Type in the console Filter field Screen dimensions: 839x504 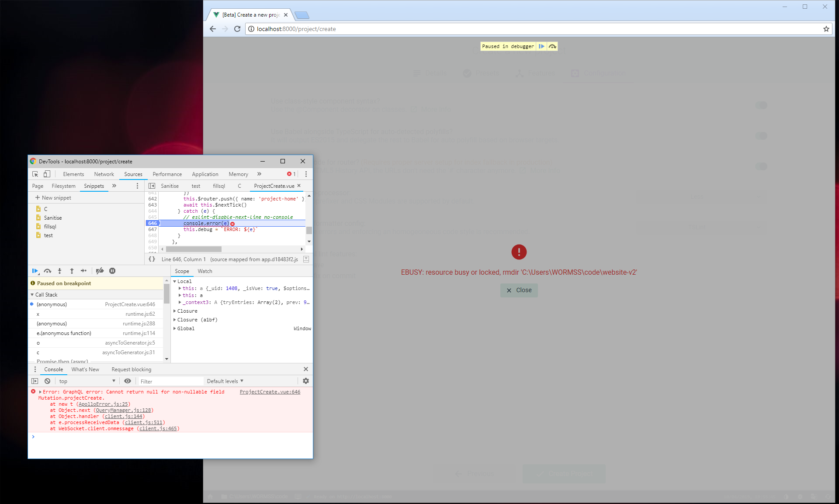tap(170, 381)
